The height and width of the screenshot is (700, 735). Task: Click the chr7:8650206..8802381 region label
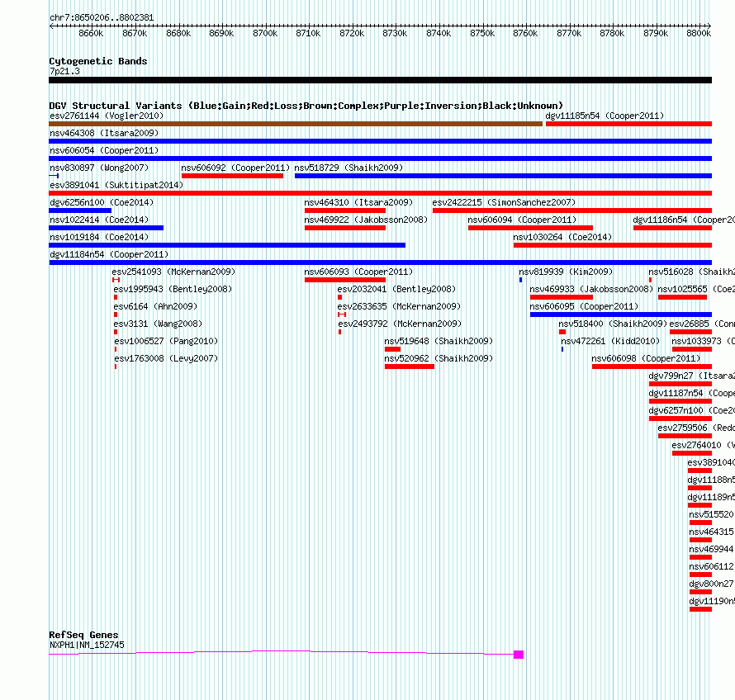pyautogui.click(x=102, y=18)
